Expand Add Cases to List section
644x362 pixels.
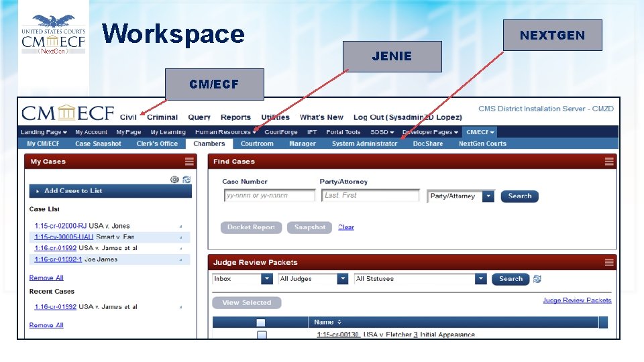pos(111,191)
